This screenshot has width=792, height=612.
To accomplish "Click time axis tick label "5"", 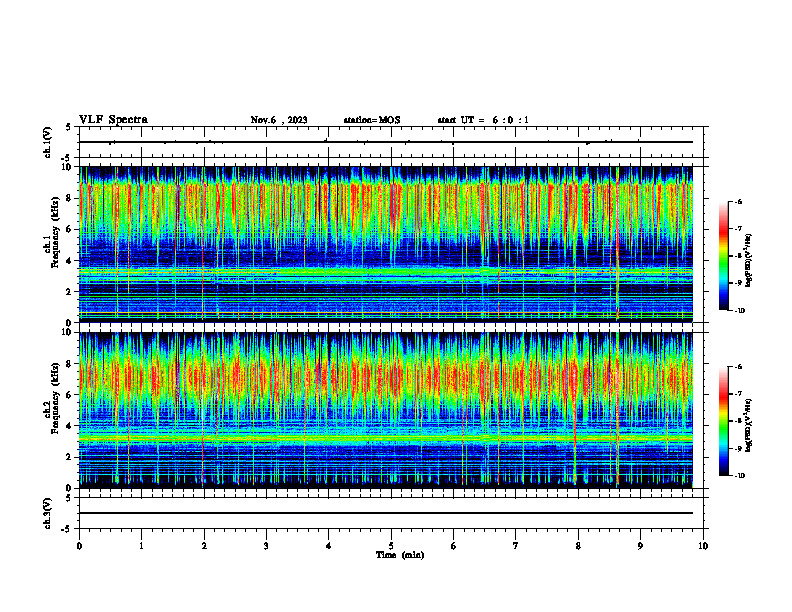I will [x=391, y=546].
